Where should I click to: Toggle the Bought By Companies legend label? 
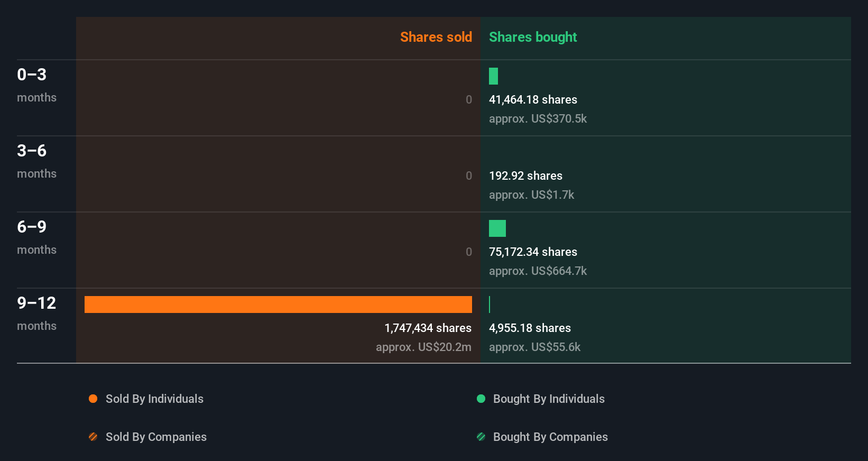point(550,437)
